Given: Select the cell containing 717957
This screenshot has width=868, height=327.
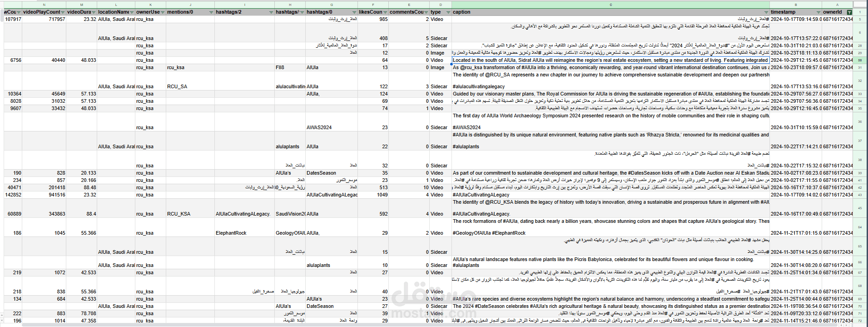Looking at the screenshot, I should [x=44, y=19].
